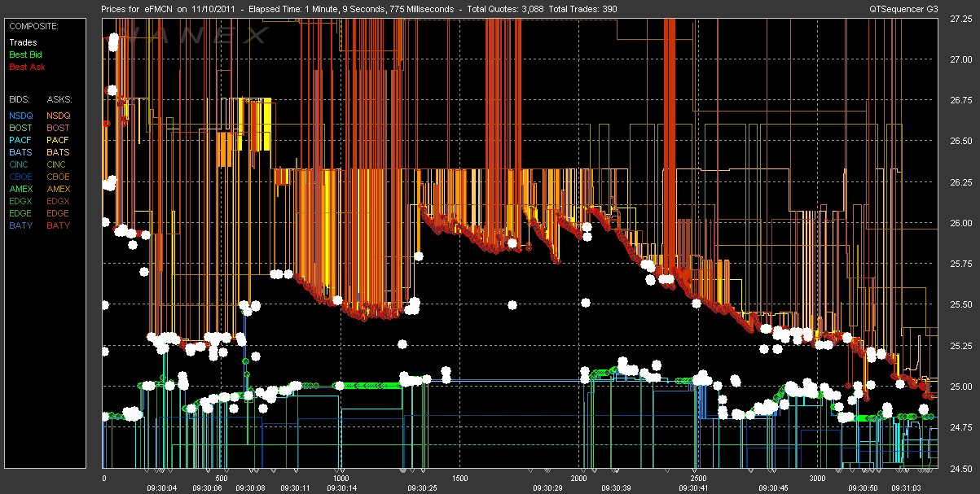Click the 1000 sequence axis label
Image resolution: width=980 pixels, height=494 pixels.
click(341, 478)
